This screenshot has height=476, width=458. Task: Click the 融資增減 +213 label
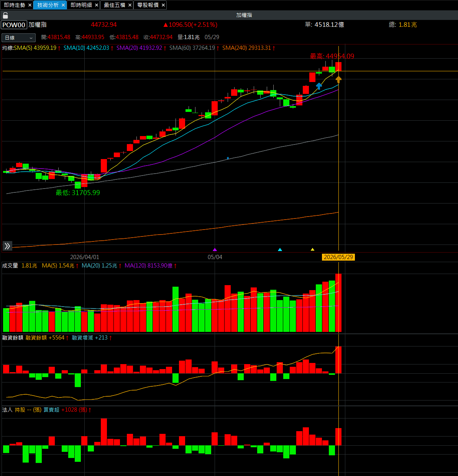[x=92, y=338]
